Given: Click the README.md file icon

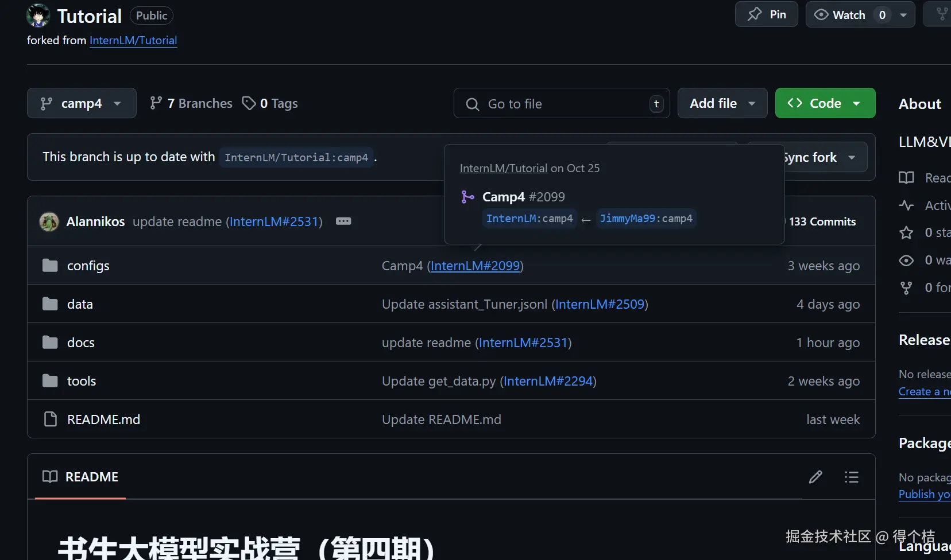Looking at the screenshot, I should pos(51,419).
